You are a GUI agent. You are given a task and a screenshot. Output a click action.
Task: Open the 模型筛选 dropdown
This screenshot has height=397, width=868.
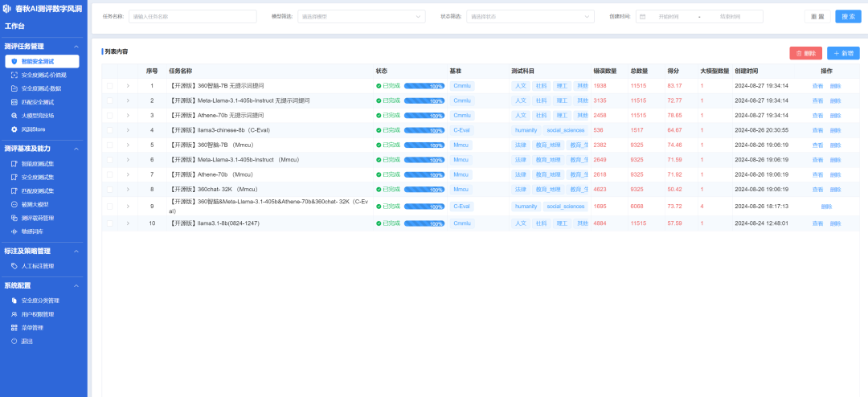point(361,16)
